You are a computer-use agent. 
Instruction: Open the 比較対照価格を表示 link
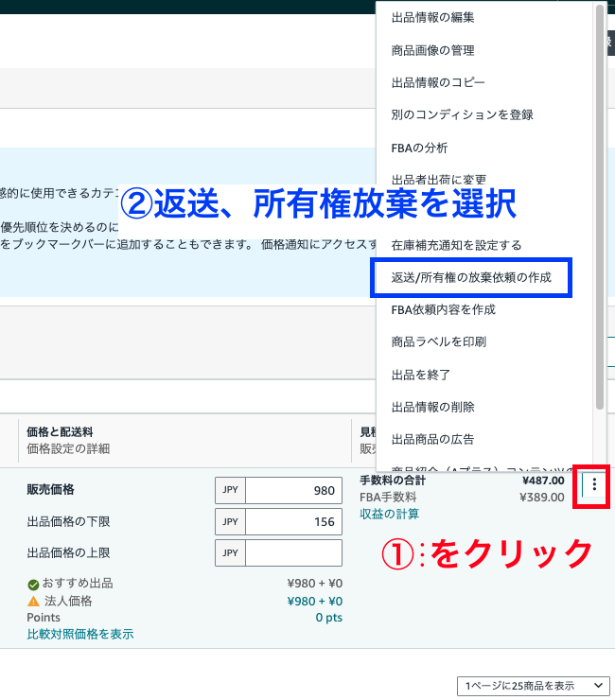click(80, 634)
